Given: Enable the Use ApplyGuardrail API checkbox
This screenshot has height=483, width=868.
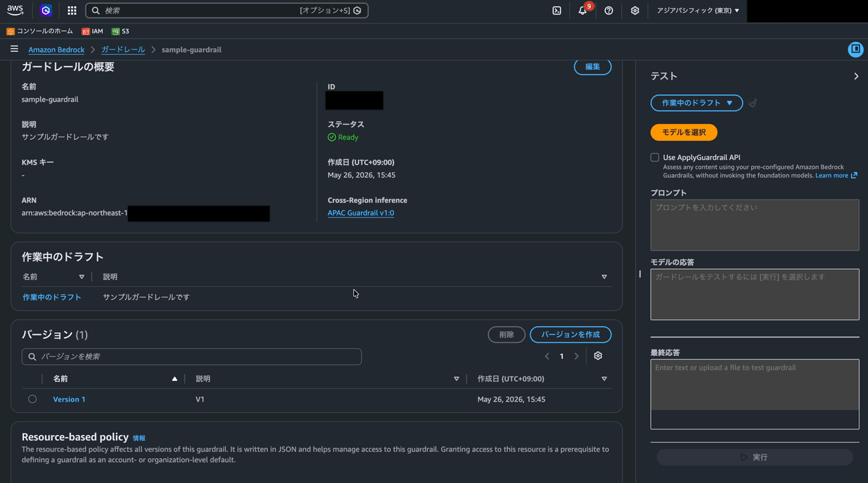Looking at the screenshot, I should pyautogui.click(x=655, y=157).
